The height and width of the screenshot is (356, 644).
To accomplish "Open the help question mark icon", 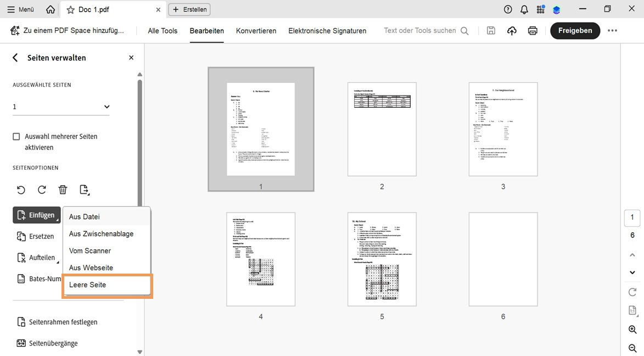I will [507, 9].
